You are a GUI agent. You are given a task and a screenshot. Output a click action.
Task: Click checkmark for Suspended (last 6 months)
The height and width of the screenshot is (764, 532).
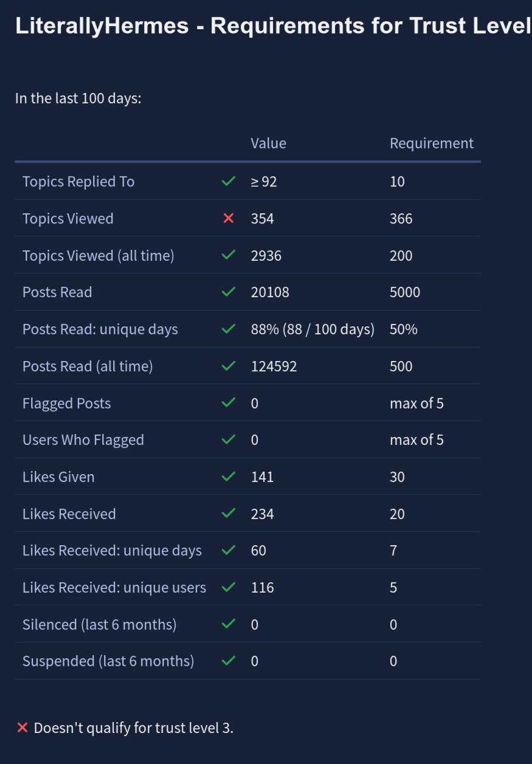pyautogui.click(x=229, y=661)
